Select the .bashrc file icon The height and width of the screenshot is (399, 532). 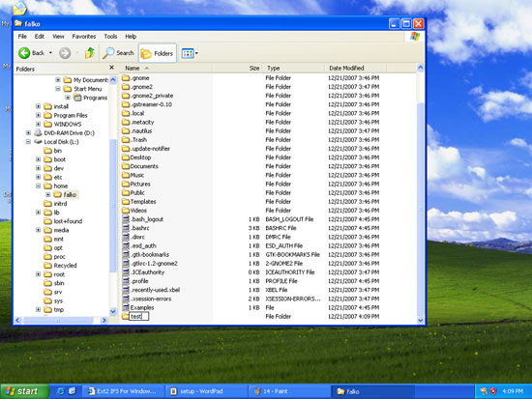[126, 228]
